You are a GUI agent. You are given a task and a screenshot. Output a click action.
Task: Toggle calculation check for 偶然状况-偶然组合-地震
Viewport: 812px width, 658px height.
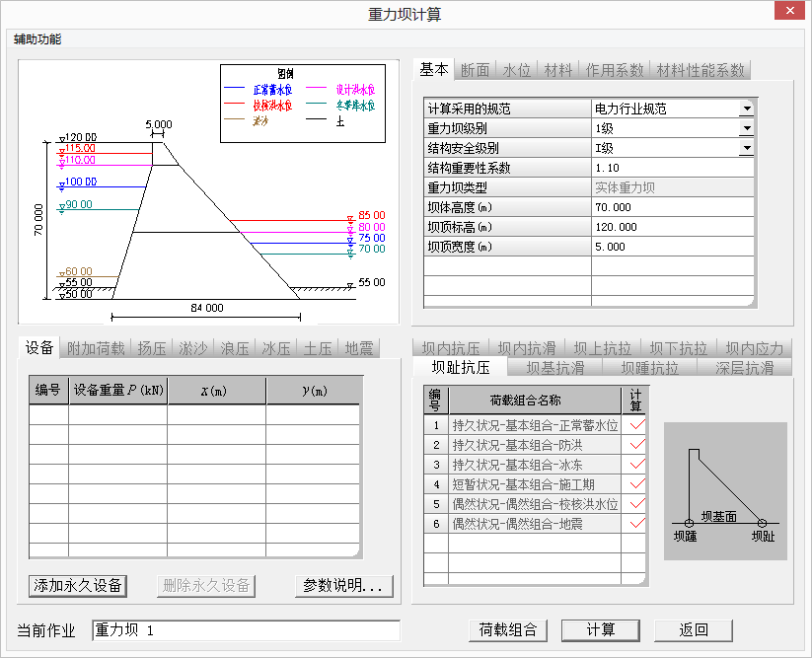(x=636, y=523)
